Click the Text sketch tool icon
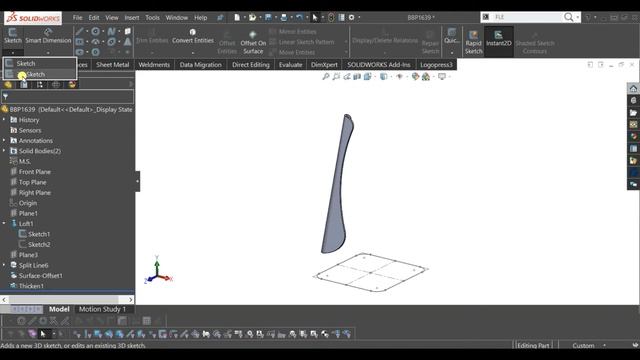This screenshot has height=360, width=640. (128, 42)
